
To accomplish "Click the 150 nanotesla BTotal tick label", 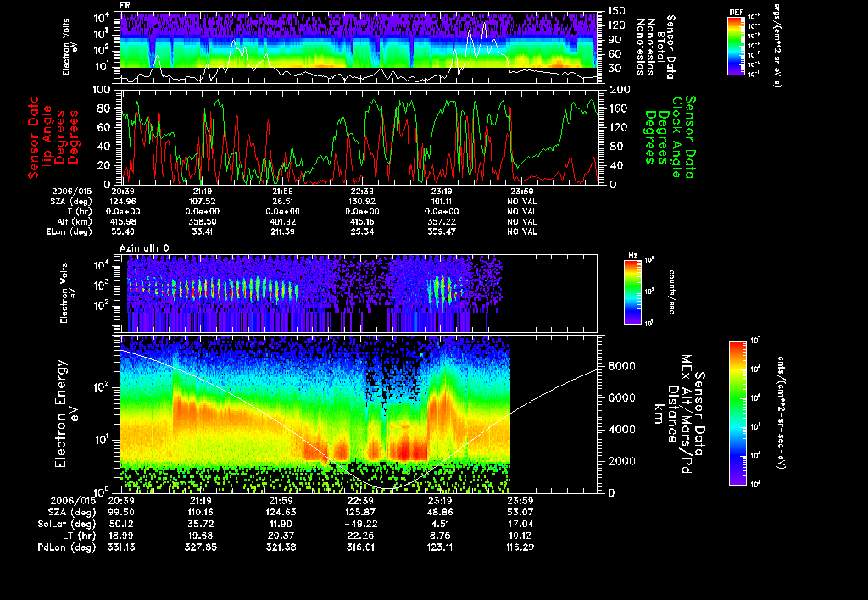I will coord(617,11).
